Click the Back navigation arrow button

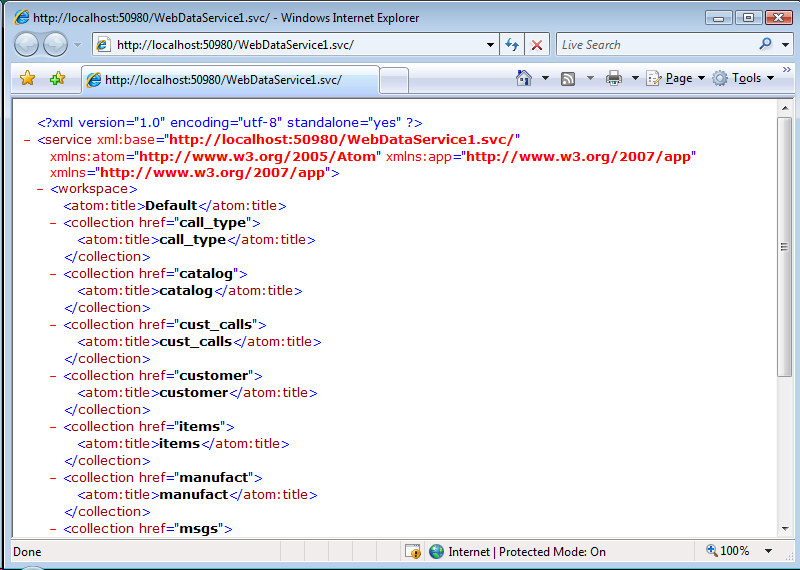(27, 44)
